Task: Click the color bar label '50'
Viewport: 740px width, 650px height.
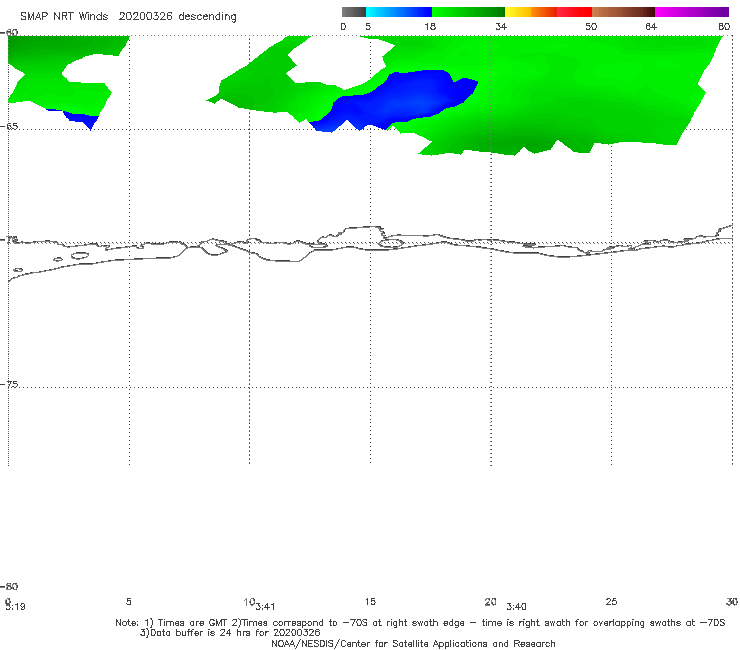Action: pos(591,27)
